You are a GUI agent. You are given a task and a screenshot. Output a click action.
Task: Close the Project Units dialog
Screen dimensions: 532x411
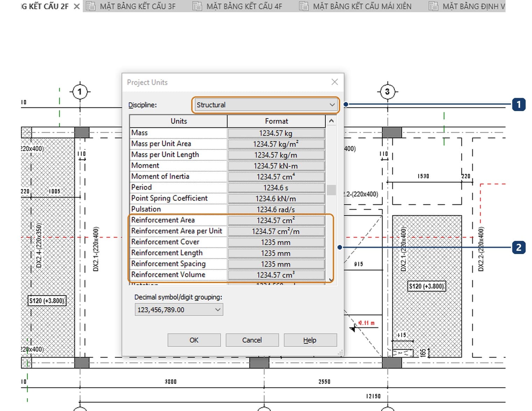335,82
